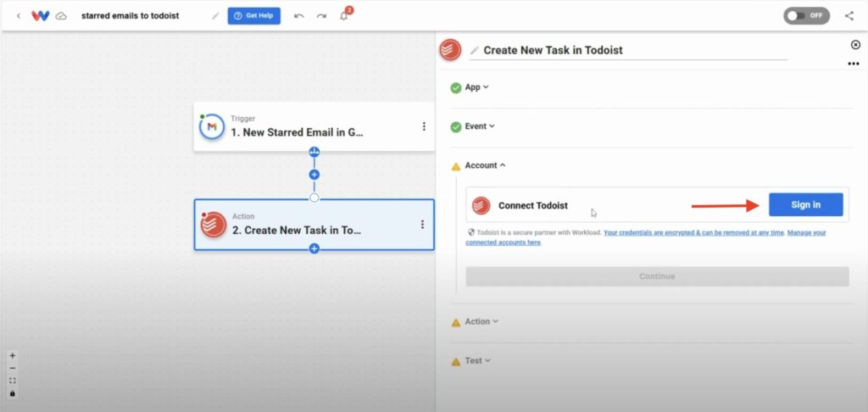Go back using the left chevron
Screen dimensions: 868x412
click(x=19, y=15)
